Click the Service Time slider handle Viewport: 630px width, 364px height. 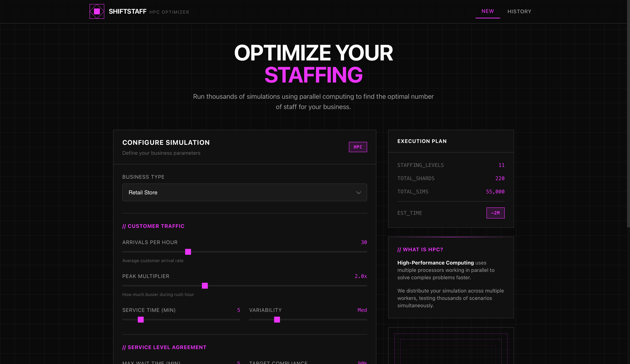coord(141,319)
